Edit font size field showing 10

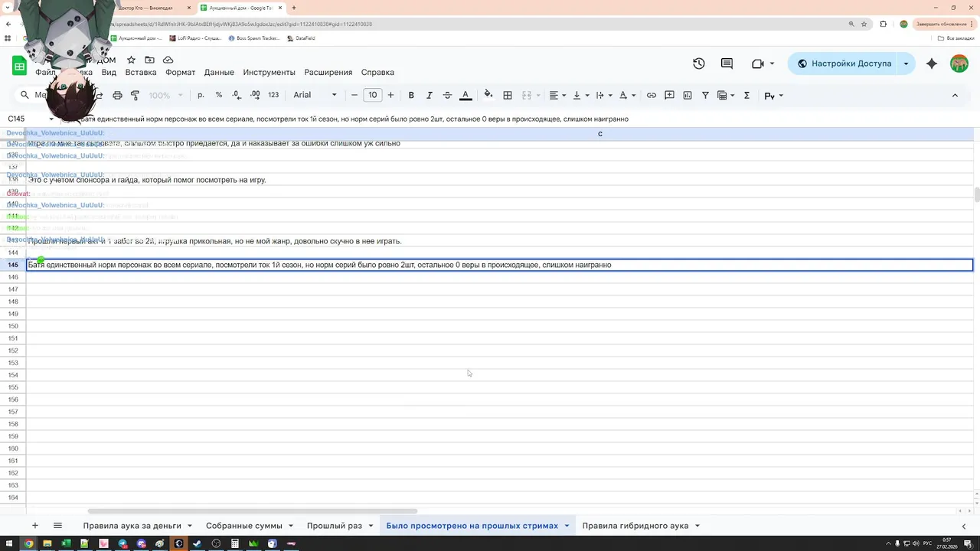coord(373,95)
